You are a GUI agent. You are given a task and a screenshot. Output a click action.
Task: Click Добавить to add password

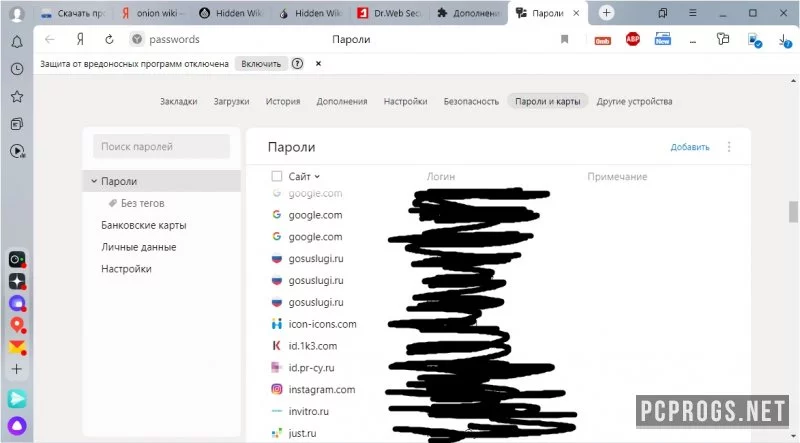(690, 147)
